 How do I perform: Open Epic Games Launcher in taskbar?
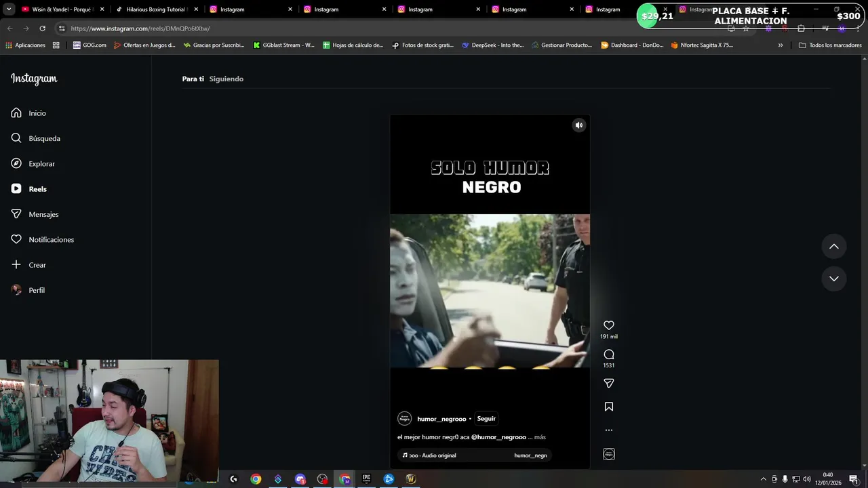(367, 479)
